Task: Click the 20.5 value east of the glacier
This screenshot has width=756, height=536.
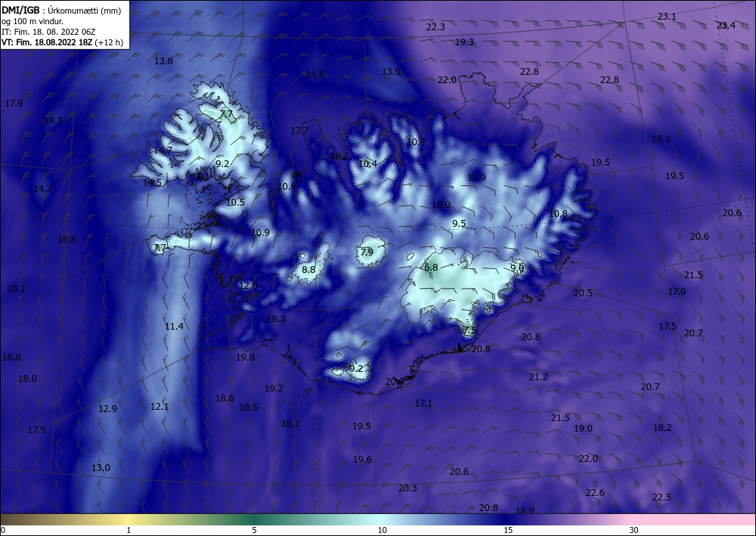Action: click(x=583, y=293)
